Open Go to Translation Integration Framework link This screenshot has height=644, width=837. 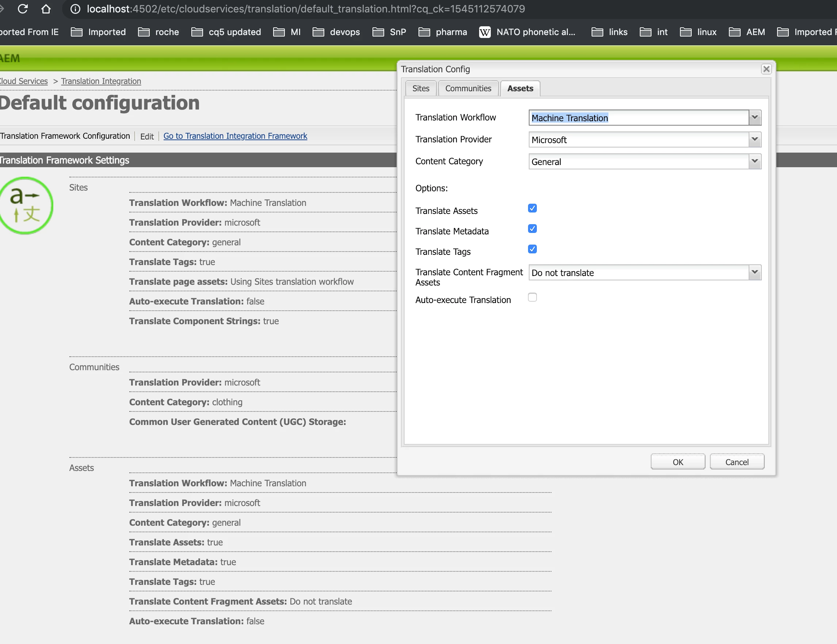pos(235,136)
